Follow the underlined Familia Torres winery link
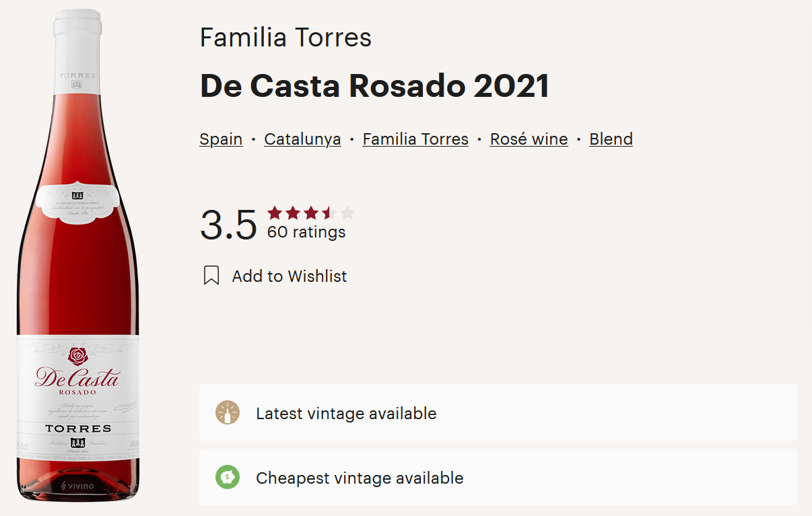This screenshot has width=812, height=516. (415, 139)
